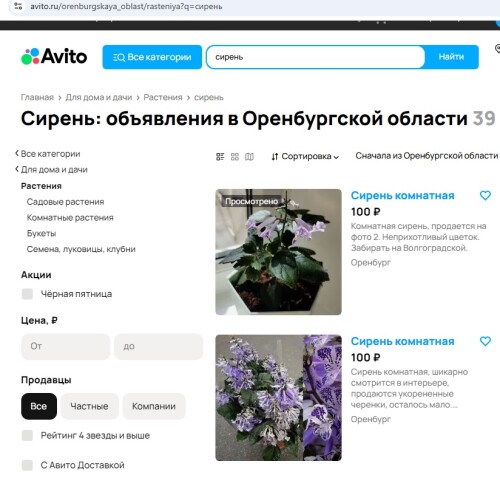Focus the search field with сирень
This screenshot has width=500, height=478.
(315, 57)
